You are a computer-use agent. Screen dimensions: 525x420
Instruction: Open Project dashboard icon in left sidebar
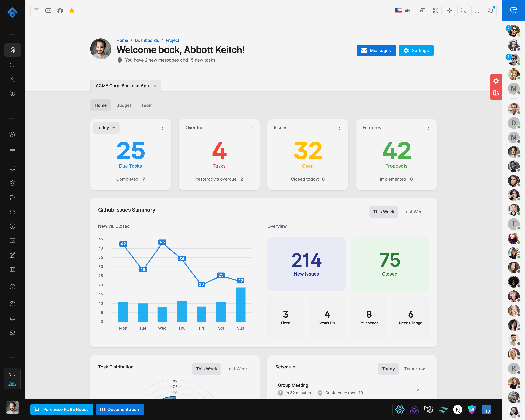(12, 50)
